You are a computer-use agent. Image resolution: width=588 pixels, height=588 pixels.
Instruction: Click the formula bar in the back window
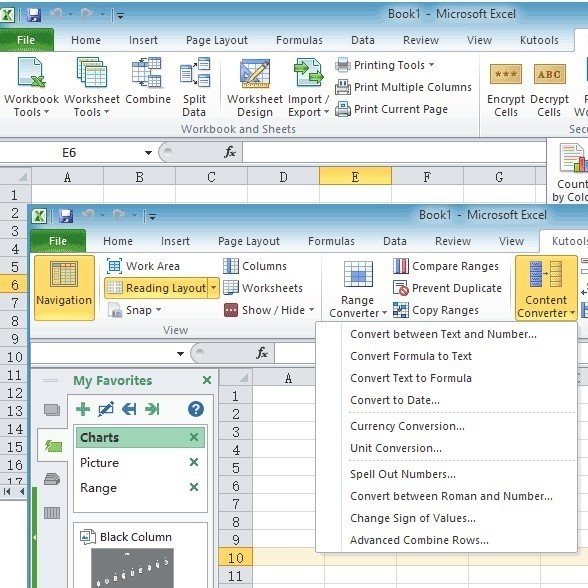point(394,152)
